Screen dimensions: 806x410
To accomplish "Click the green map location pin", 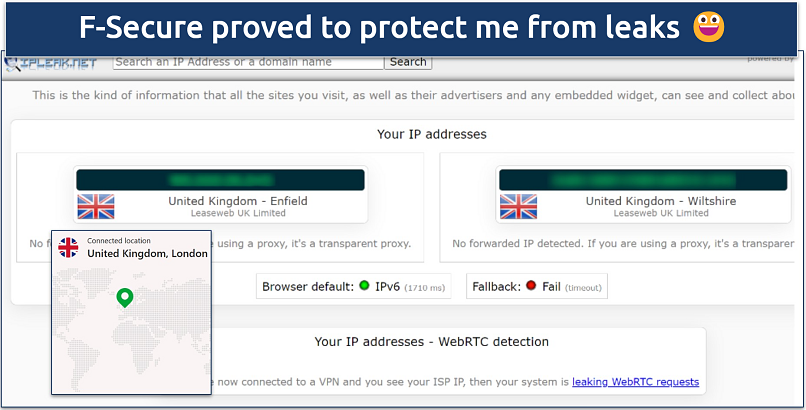I will (x=124, y=297).
